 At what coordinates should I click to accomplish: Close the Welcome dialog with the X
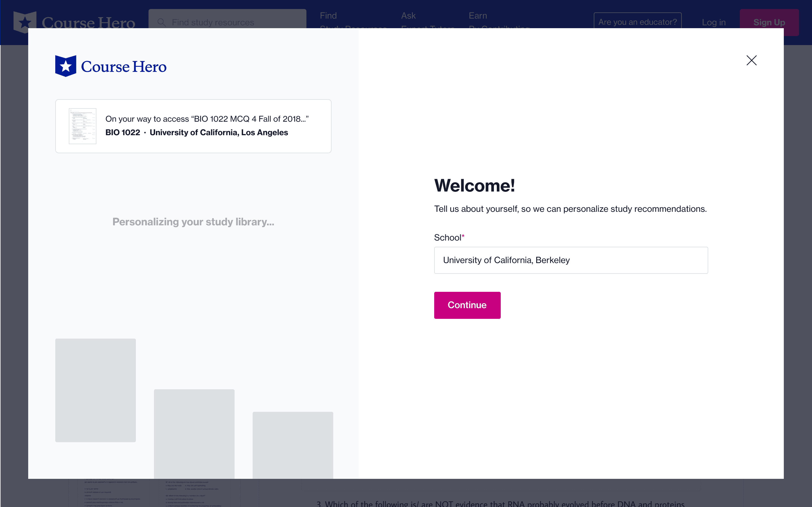(751, 60)
